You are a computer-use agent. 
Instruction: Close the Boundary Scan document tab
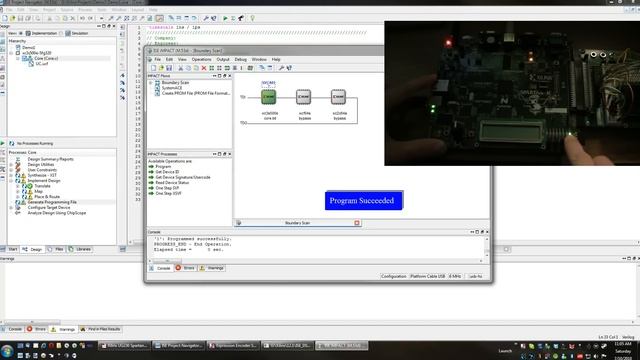pos(357,223)
